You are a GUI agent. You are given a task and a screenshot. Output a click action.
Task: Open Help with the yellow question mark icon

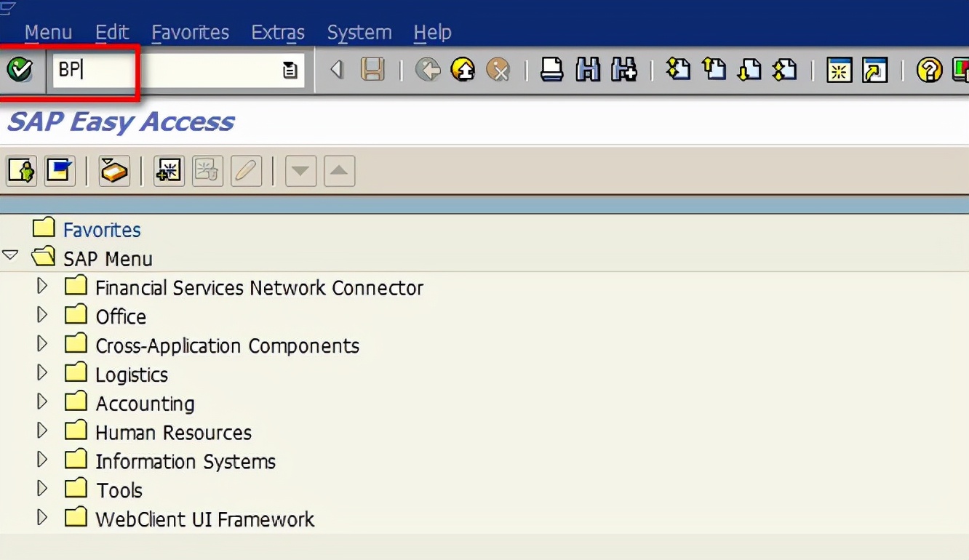(929, 71)
